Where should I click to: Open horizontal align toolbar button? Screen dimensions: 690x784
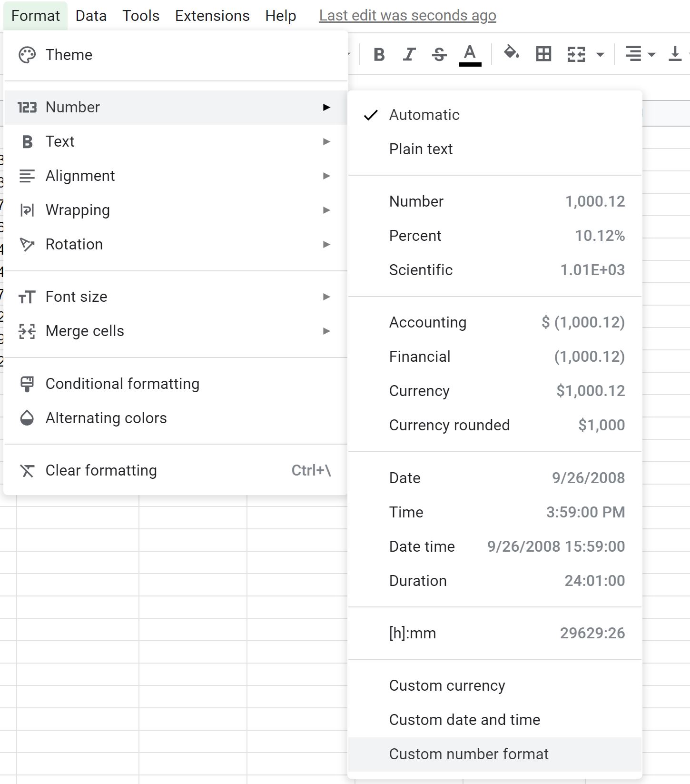coord(640,54)
